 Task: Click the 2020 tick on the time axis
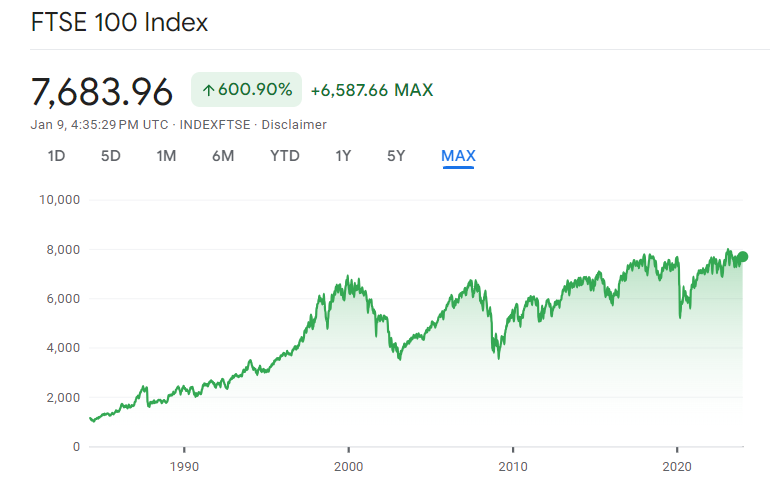point(677,466)
